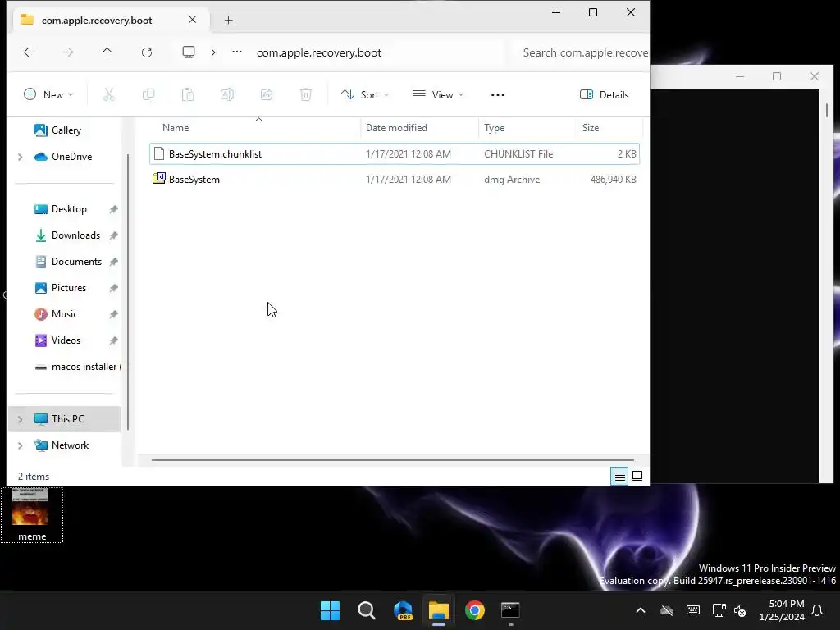This screenshot has width=840, height=630.
Task: Click the Cut scissors icon
Action: click(109, 95)
